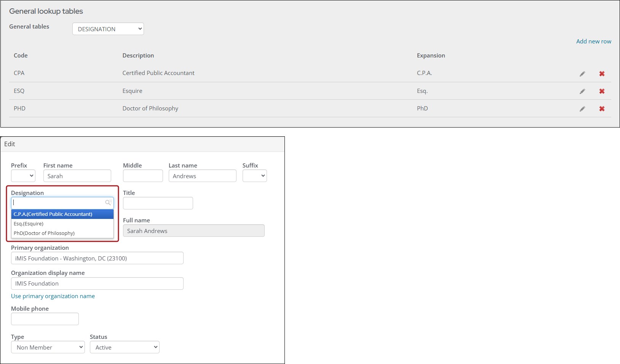Click the PhD expansion cell
This screenshot has width=620, height=364.
pos(422,109)
